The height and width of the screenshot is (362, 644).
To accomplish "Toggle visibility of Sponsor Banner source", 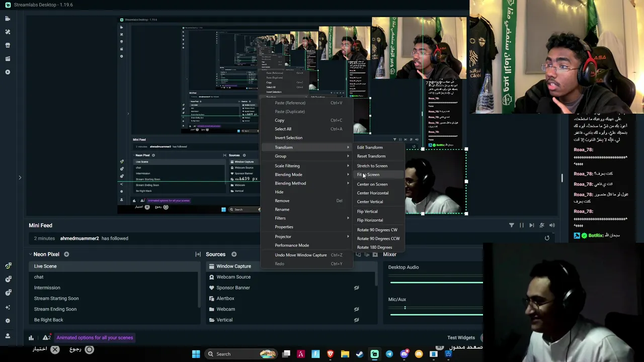I will tap(356, 288).
